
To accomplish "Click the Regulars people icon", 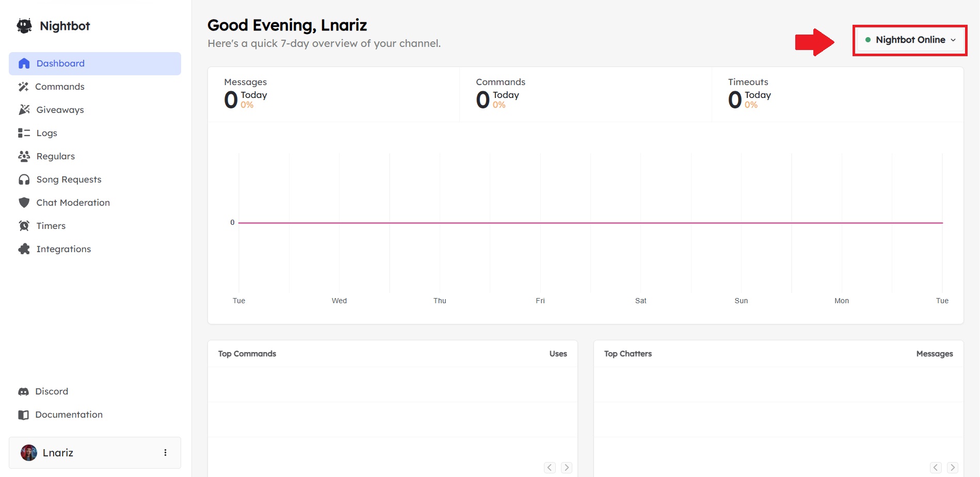I will 24,156.
